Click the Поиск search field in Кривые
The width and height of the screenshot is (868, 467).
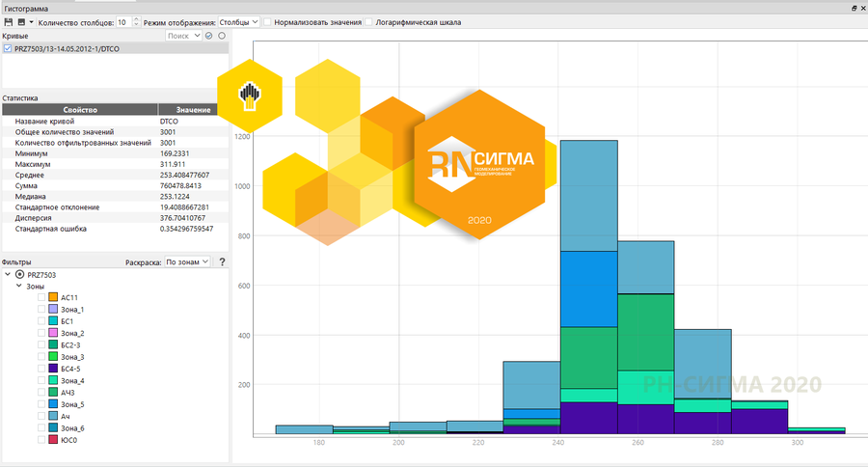point(178,36)
